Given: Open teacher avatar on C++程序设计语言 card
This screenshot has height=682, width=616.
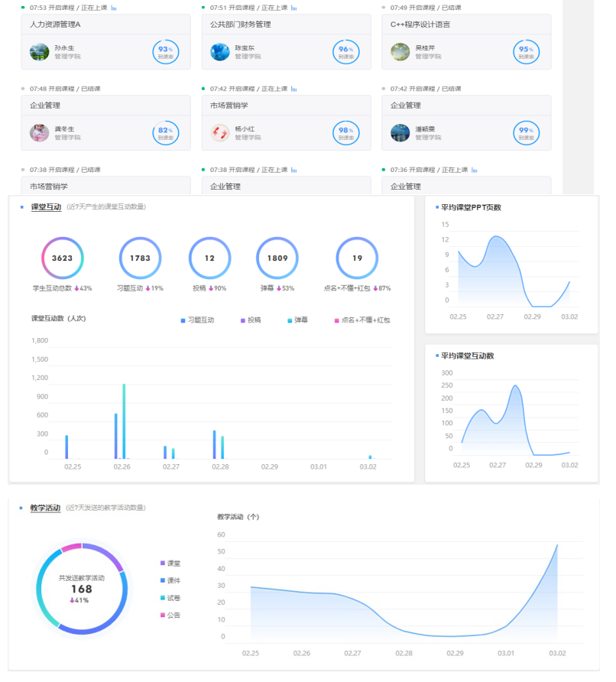Looking at the screenshot, I should click(400, 52).
